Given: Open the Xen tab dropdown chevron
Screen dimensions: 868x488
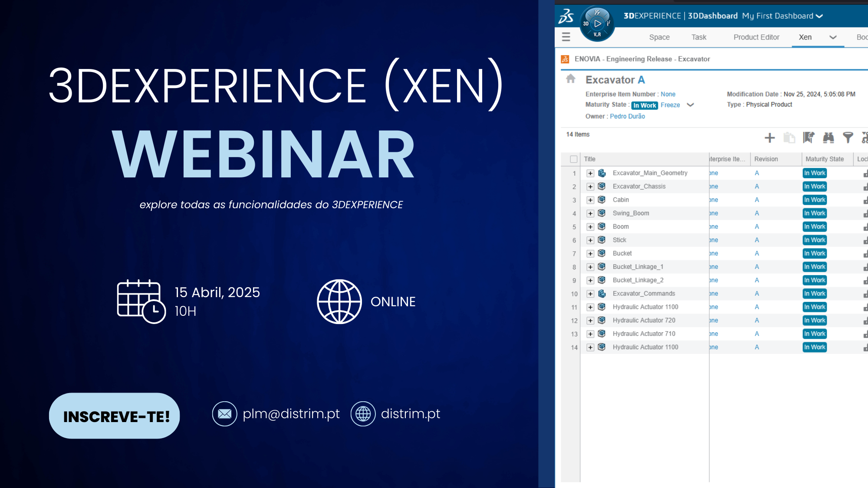Looking at the screenshot, I should click(833, 37).
